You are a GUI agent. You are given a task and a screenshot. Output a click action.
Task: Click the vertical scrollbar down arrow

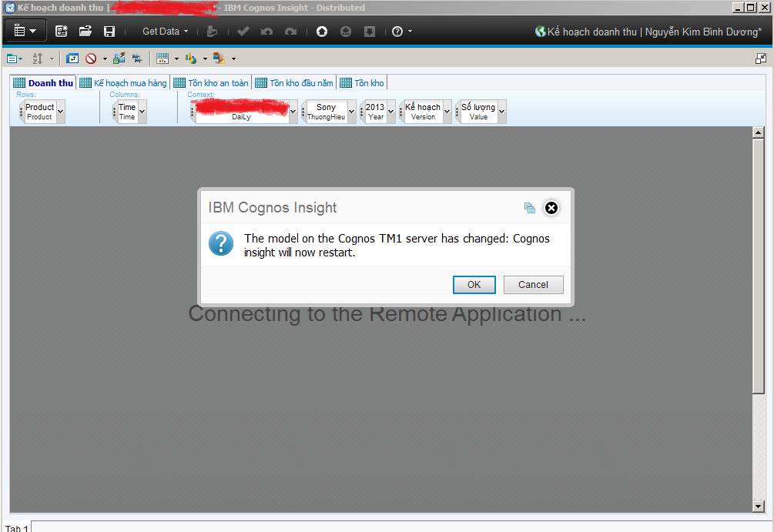758,507
